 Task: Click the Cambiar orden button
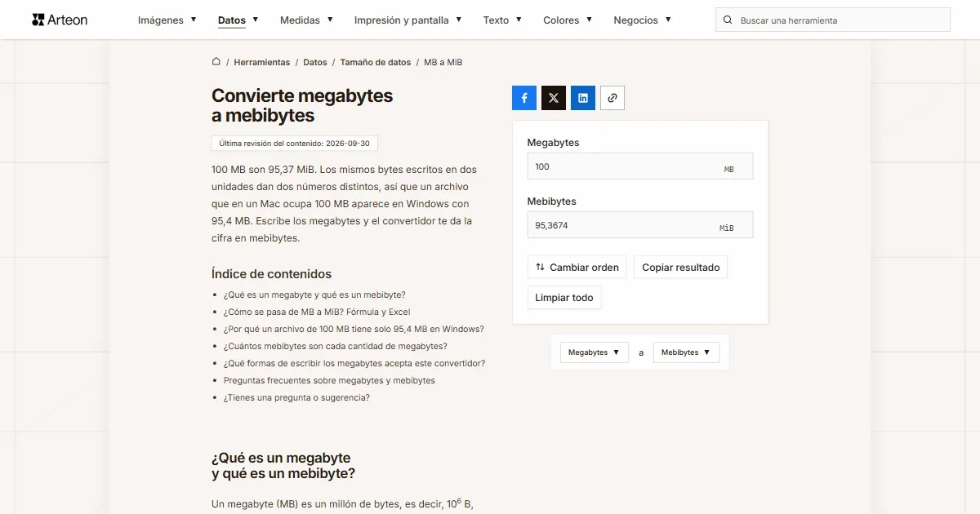click(x=577, y=267)
